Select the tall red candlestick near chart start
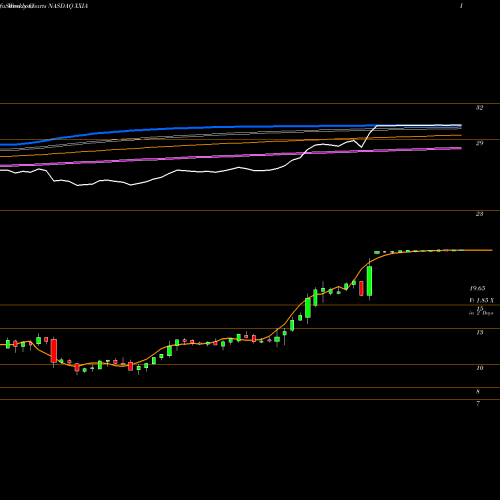This screenshot has width=500, height=500. tap(54, 351)
